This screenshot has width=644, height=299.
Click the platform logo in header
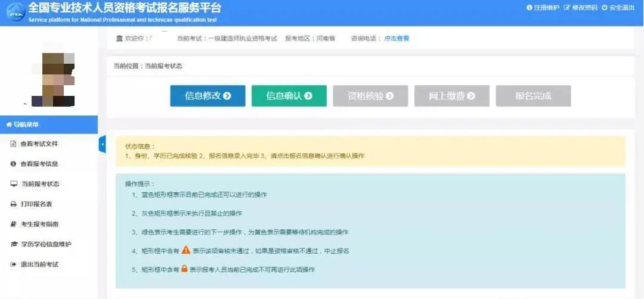pyautogui.click(x=14, y=13)
